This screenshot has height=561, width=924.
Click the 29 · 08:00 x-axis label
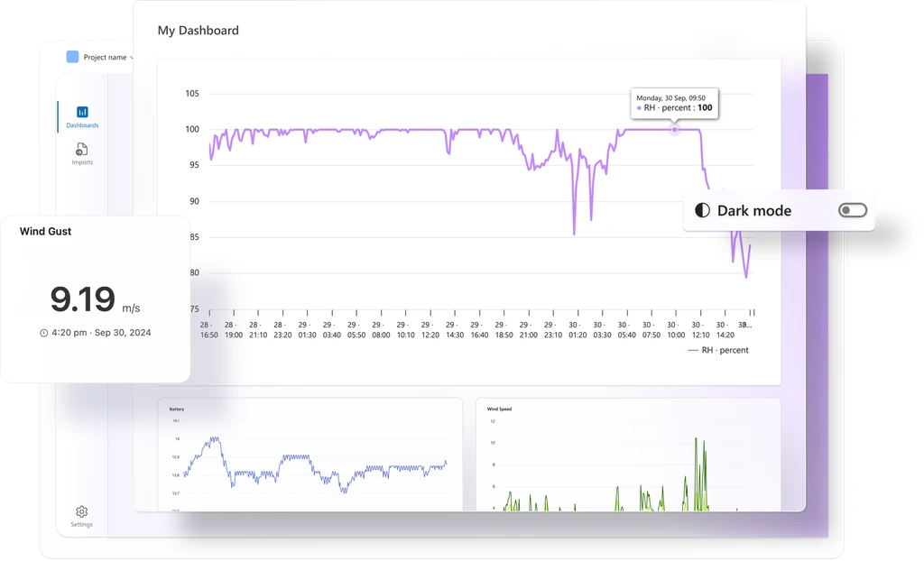tap(381, 330)
